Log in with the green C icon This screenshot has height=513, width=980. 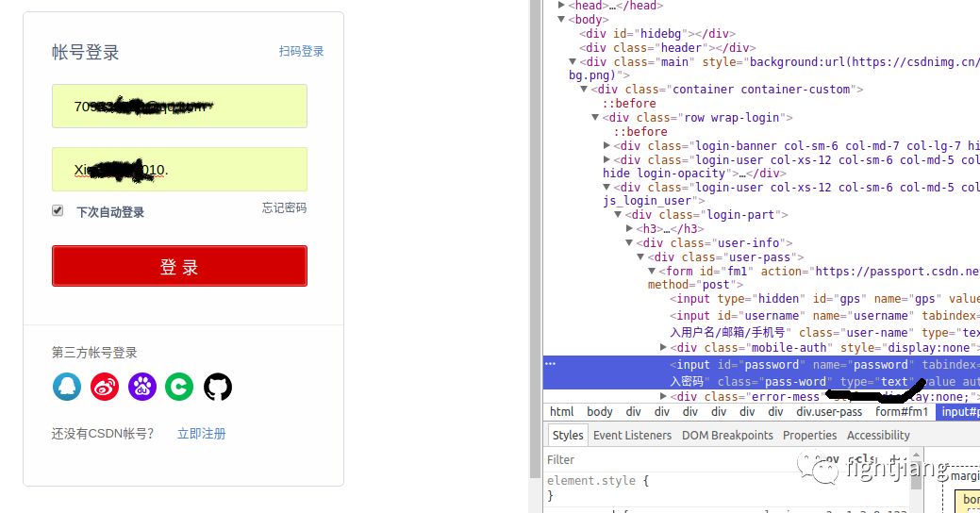(179, 387)
